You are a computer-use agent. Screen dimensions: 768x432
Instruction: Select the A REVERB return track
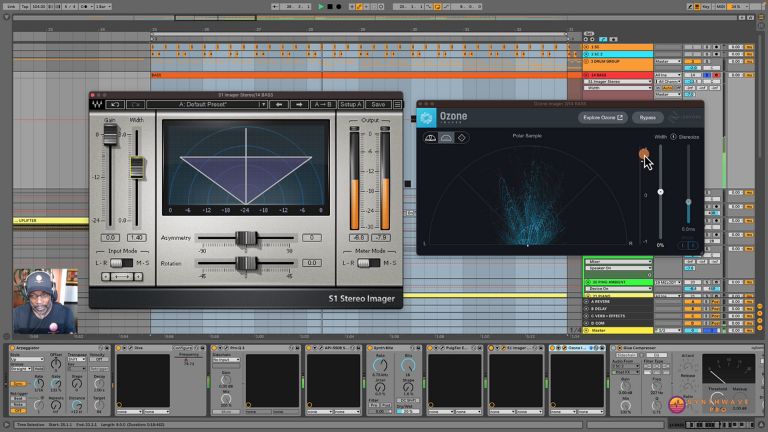(x=618, y=302)
